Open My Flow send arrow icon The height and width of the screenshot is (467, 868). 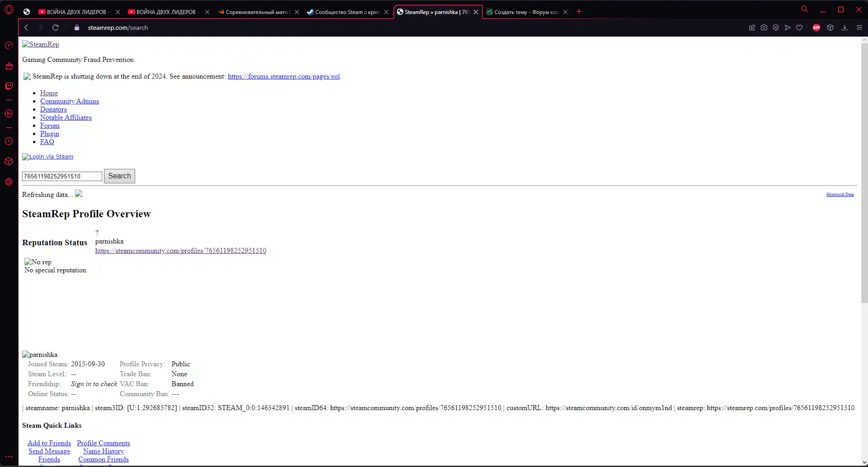788,28
